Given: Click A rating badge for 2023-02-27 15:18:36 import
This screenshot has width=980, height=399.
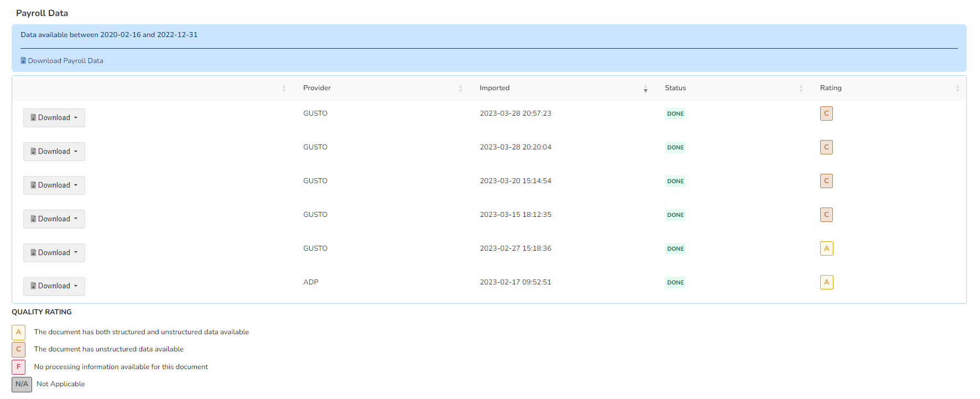Looking at the screenshot, I should [x=826, y=248].
